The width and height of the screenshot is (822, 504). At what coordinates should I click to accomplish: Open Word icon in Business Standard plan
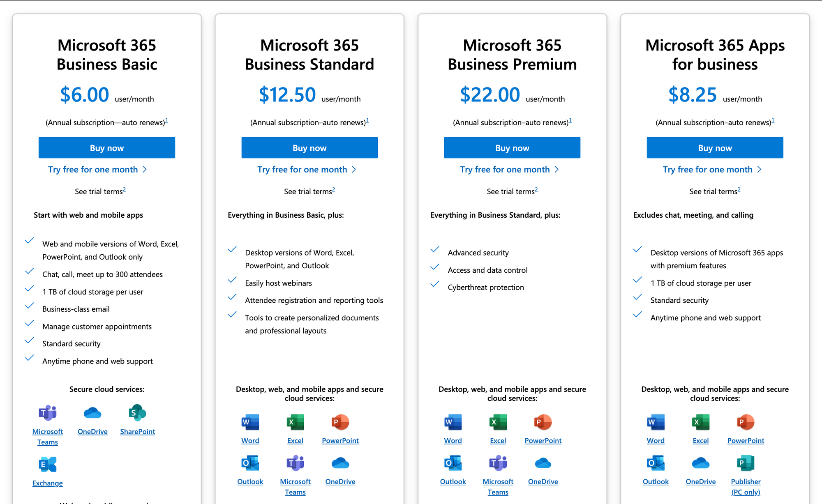248,420
